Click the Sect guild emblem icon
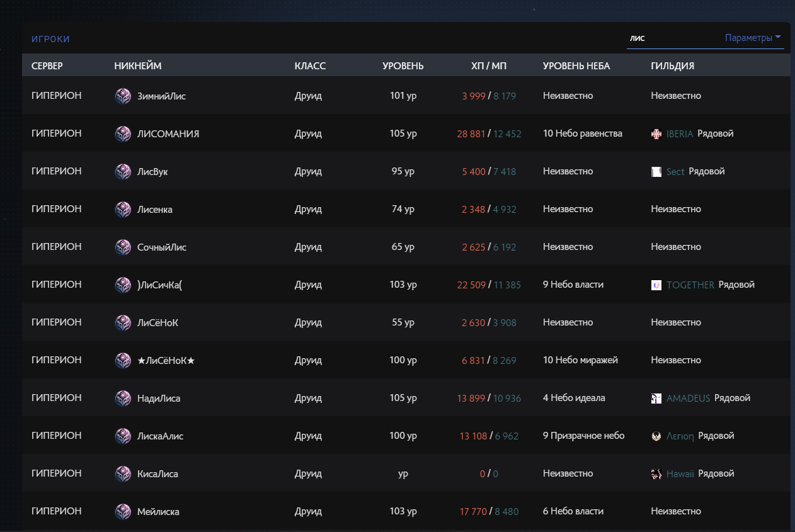795x532 pixels. [x=656, y=172]
